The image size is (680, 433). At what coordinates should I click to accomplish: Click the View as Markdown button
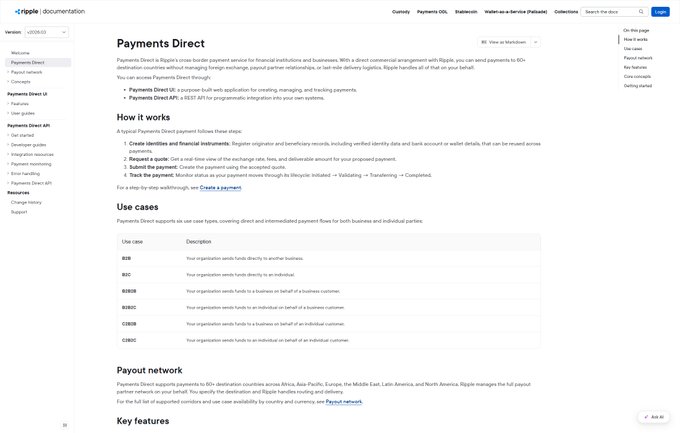pyautogui.click(x=503, y=42)
